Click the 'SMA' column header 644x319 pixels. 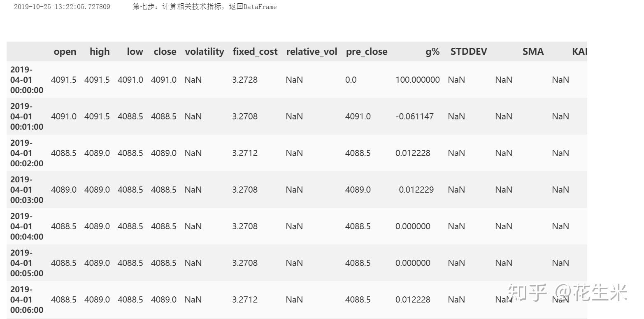(533, 51)
